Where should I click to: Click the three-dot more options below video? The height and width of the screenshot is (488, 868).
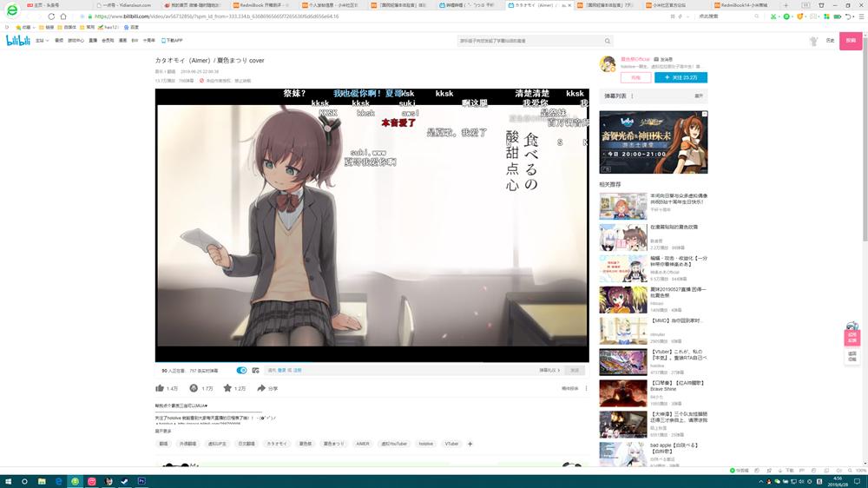586,388
